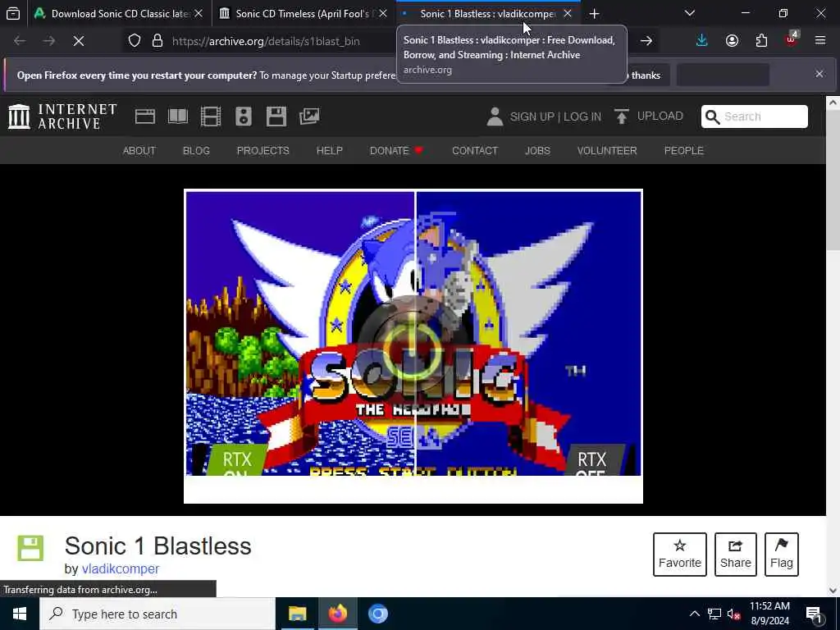Screen dimensions: 840x630
Task: Click the user avatar icon beside Sign Up
Action: [x=495, y=116]
